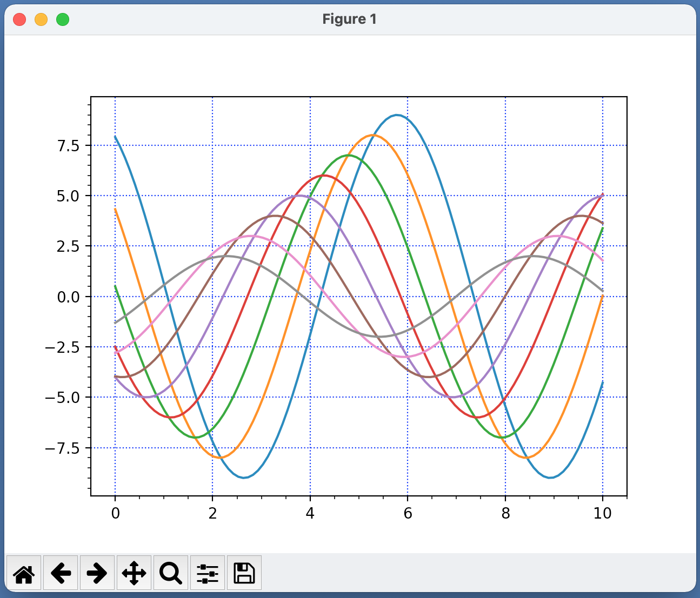Screen dimensions: 700x598
Task: Activate the Pan/Zoom crosshair tool
Action: (x=134, y=573)
